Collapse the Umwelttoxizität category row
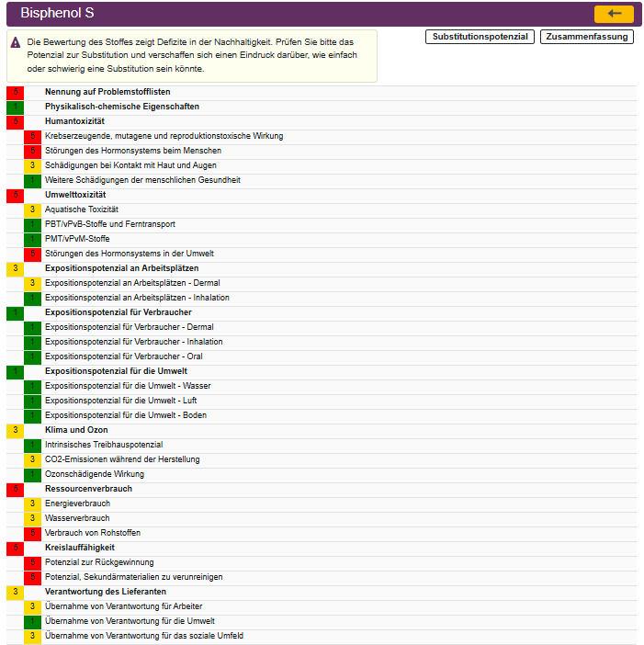The width and height of the screenshot is (644, 645). tap(75, 195)
